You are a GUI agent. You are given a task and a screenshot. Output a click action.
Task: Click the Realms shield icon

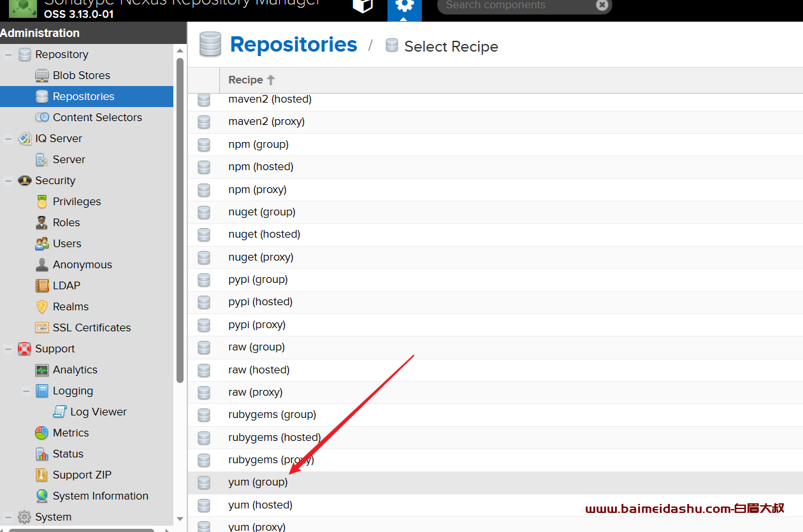(x=42, y=306)
